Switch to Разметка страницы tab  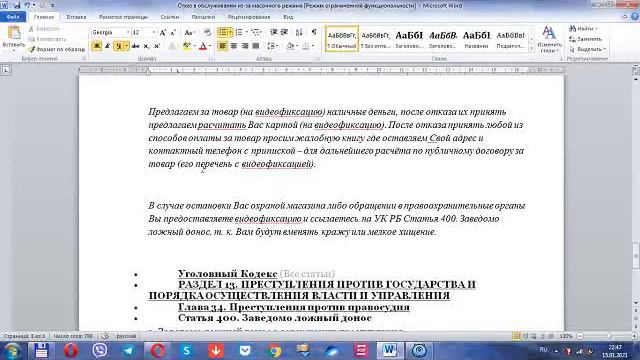[123, 17]
